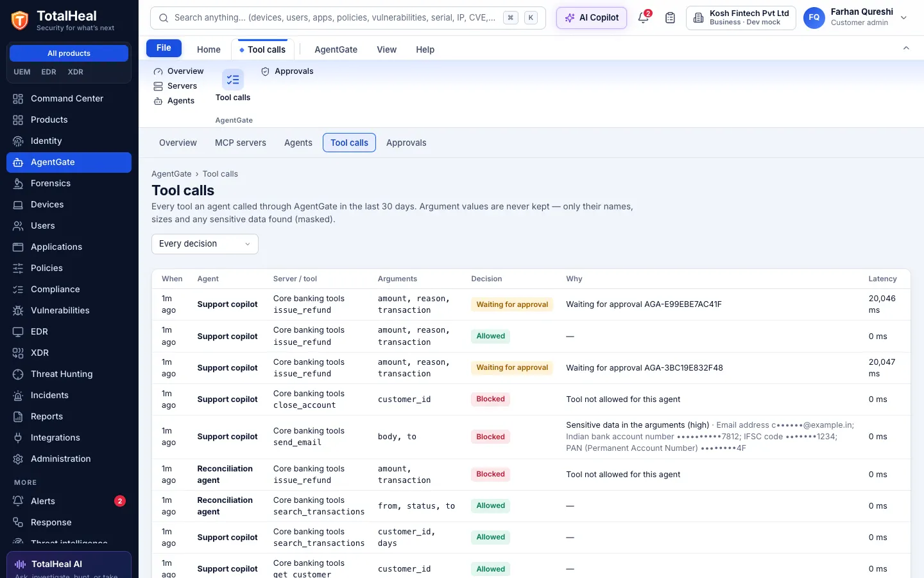Click the AgentGate robot icon in sidebar

point(18,162)
